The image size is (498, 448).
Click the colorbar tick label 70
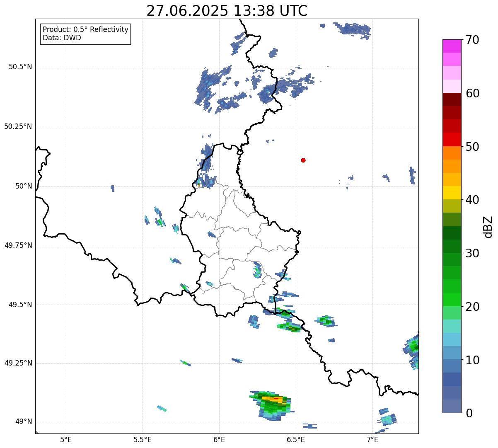click(x=472, y=40)
